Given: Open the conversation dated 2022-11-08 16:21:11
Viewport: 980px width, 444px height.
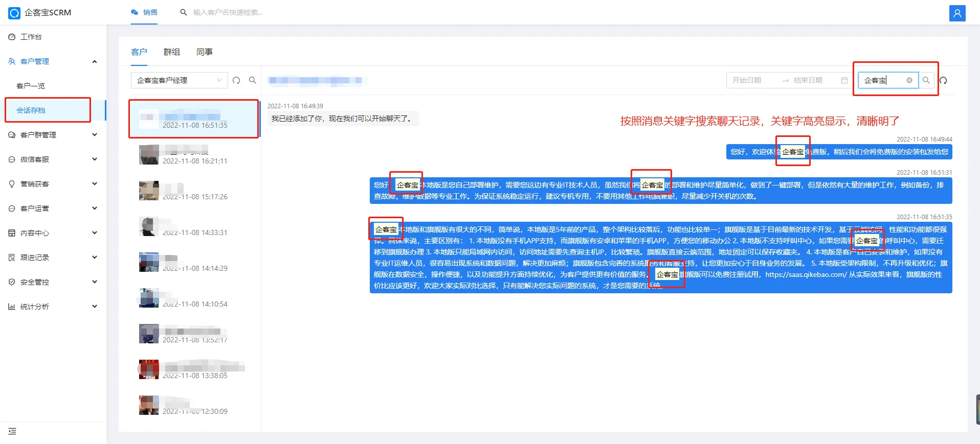Looking at the screenshot, I should tap(194, 155).
